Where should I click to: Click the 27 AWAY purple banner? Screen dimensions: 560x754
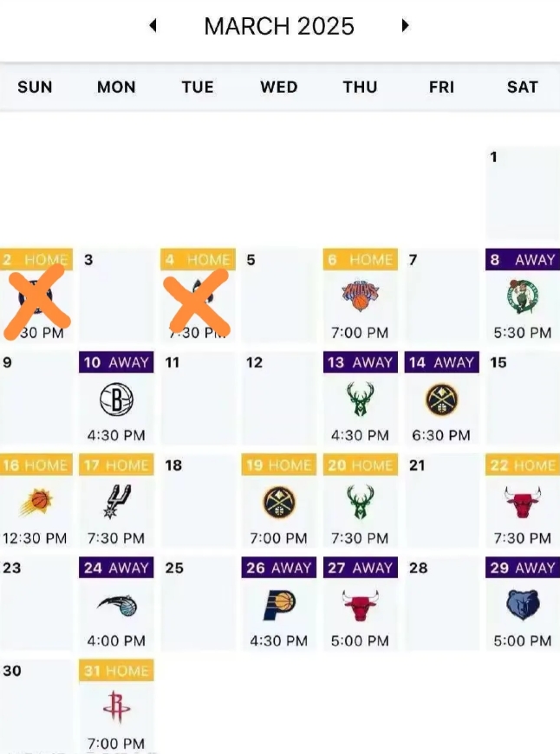(x=361, y=568)
